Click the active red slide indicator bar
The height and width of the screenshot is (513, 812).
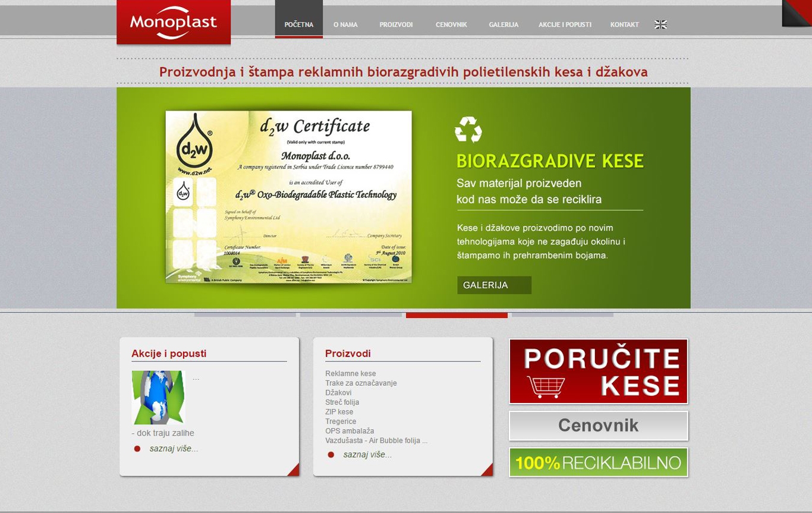pyautogui.click(x=457, y=315)
